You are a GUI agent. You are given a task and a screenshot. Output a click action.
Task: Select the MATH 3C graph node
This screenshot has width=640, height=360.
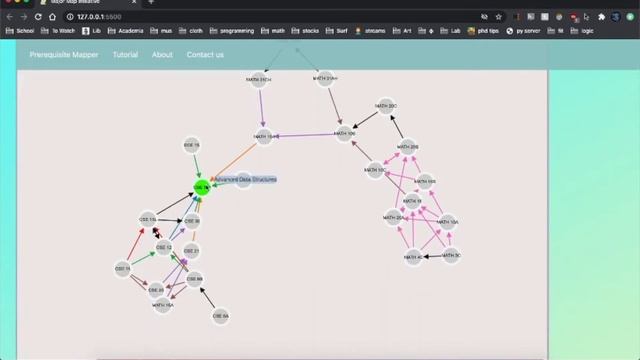point(451,256)
